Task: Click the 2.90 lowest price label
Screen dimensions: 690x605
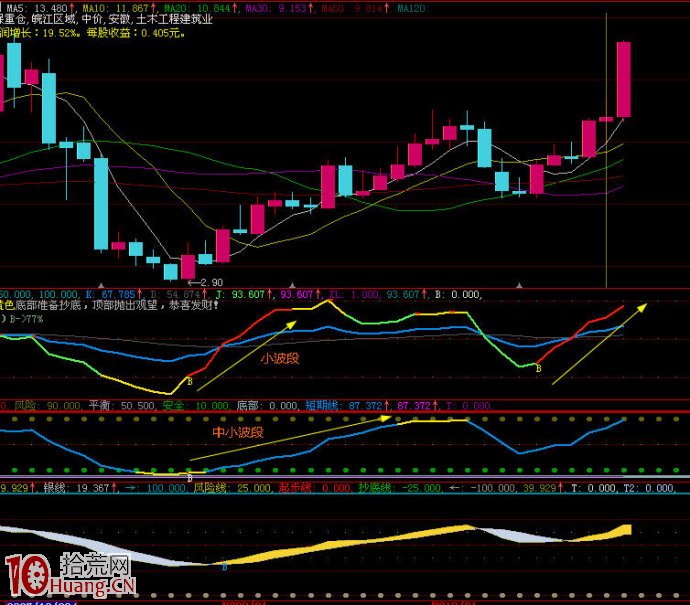Action: coord(206,282)
